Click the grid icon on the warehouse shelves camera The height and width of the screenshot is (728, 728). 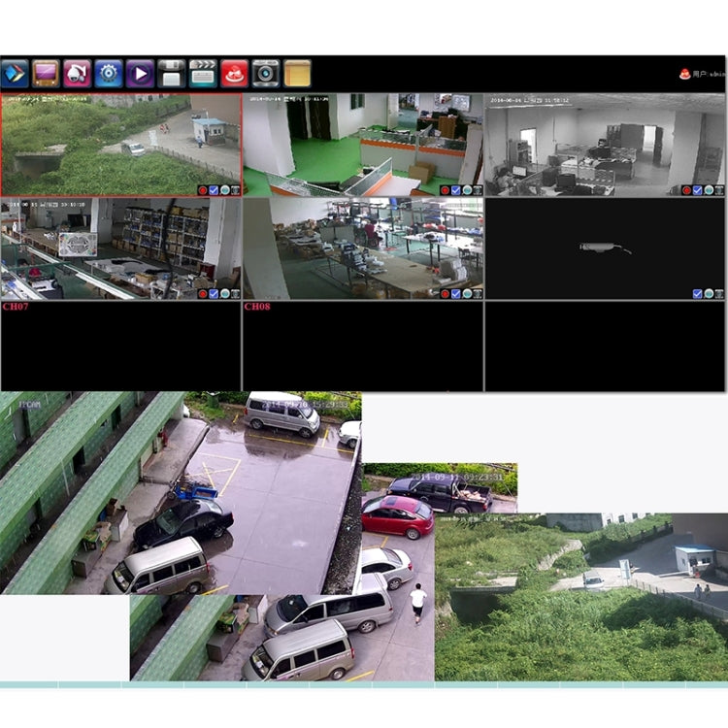click(235, 293)
